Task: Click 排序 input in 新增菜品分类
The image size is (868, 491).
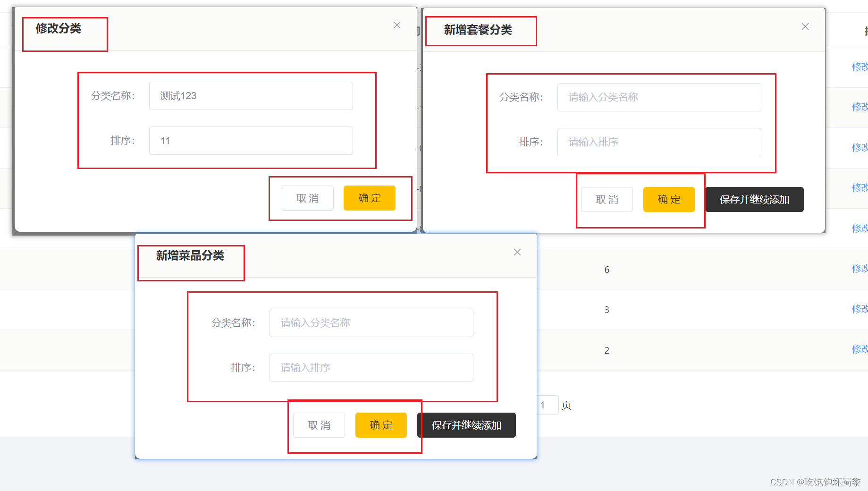Action: click(371, 368)
